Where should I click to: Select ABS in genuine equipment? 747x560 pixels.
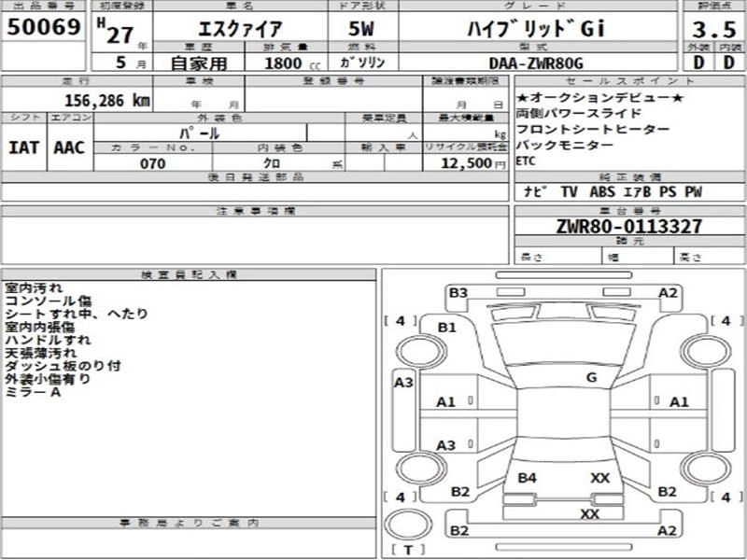tap(601, 191)
